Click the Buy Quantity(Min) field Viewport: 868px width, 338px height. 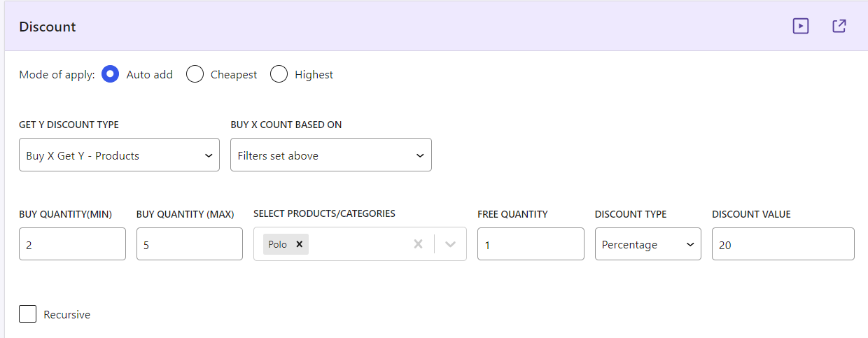(72, 244)
